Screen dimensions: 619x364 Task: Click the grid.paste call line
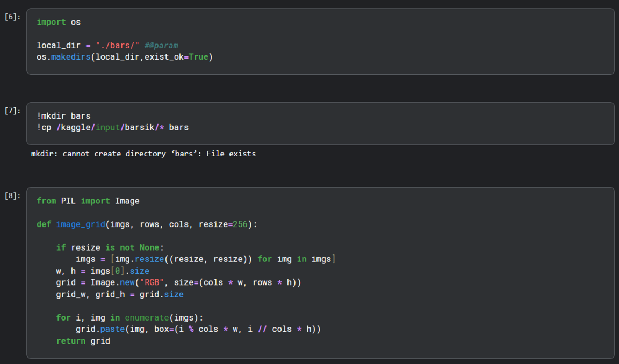tap(198, 329)
